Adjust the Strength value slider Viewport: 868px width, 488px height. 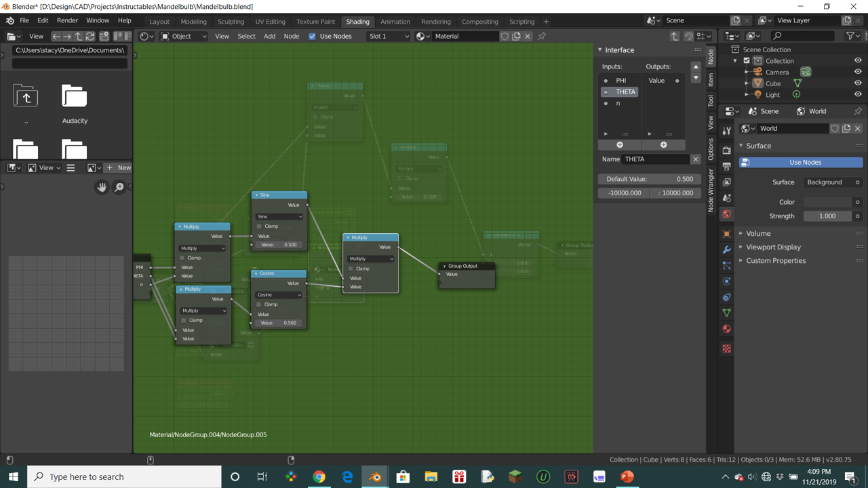(x=828, y=216)
